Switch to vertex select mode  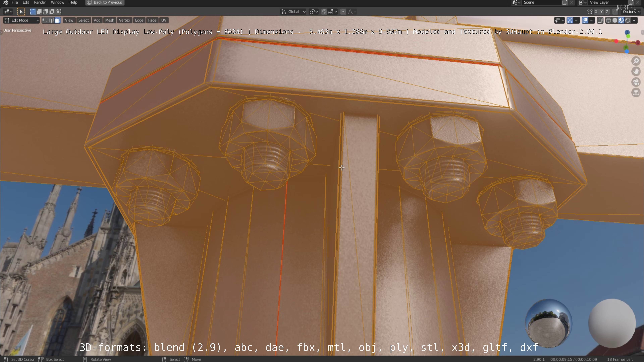tap(45, 20)
